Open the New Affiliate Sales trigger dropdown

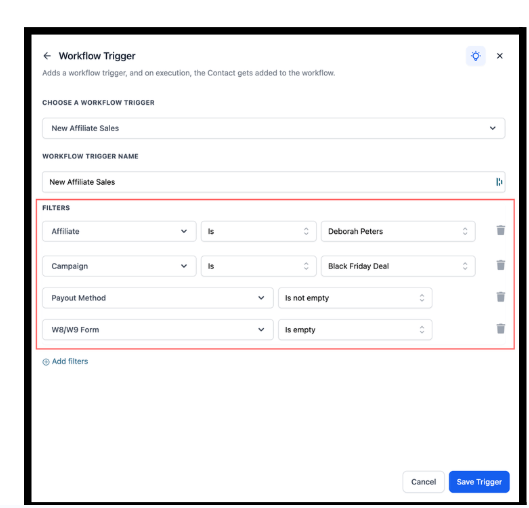pos(274,128)
